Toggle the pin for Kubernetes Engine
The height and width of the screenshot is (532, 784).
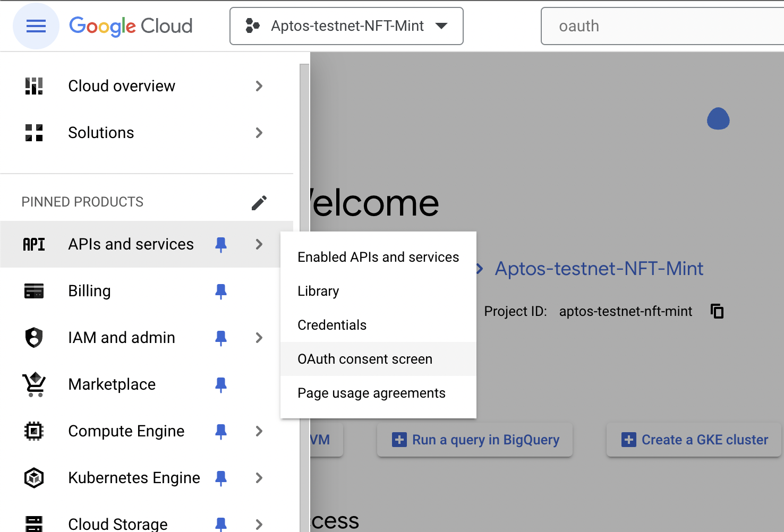coord(221,478)
